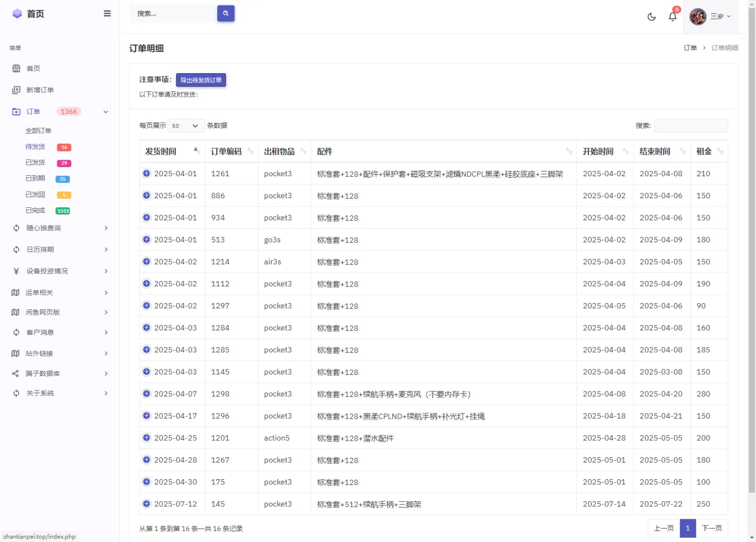Click the 新增订单 icon in the sidebar
Screen dimensions: 756x542
click(16, 90)
